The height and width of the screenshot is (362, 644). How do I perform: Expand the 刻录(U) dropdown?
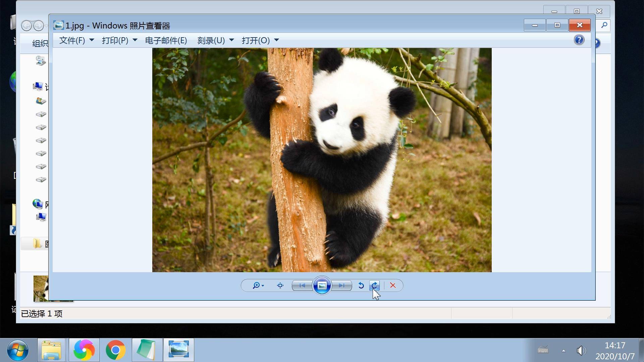tap(215, 41)
